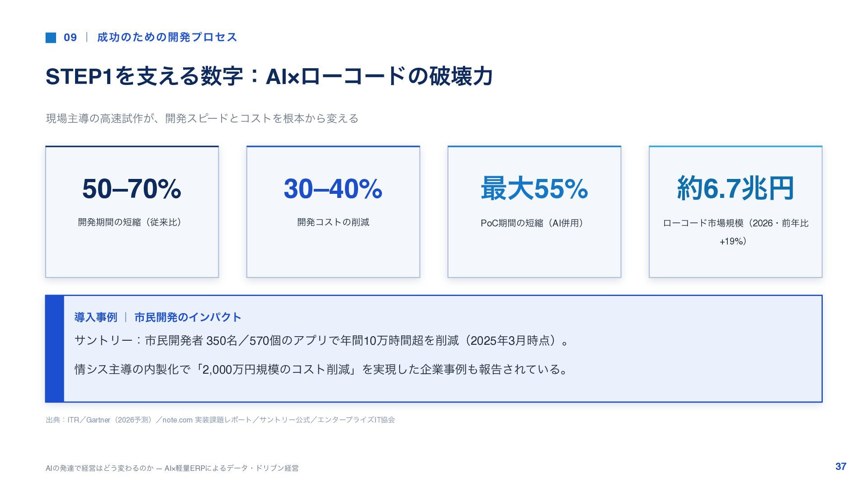Click the 開発コストの削減 caption
This screenshot has height=488, width=868.
coord(333,222)
